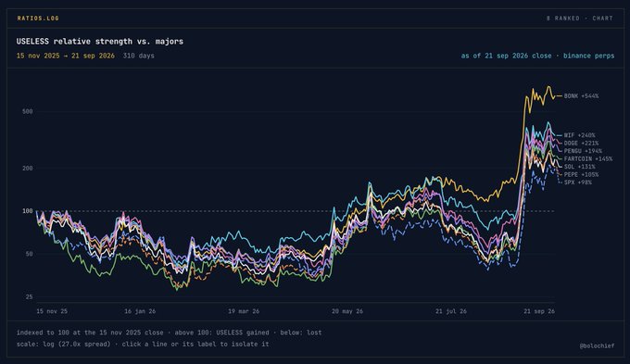This screenshot has width=630, height=364.
Task: Click the x-axis date '21 jul 26'
Action: coord(451,311)
